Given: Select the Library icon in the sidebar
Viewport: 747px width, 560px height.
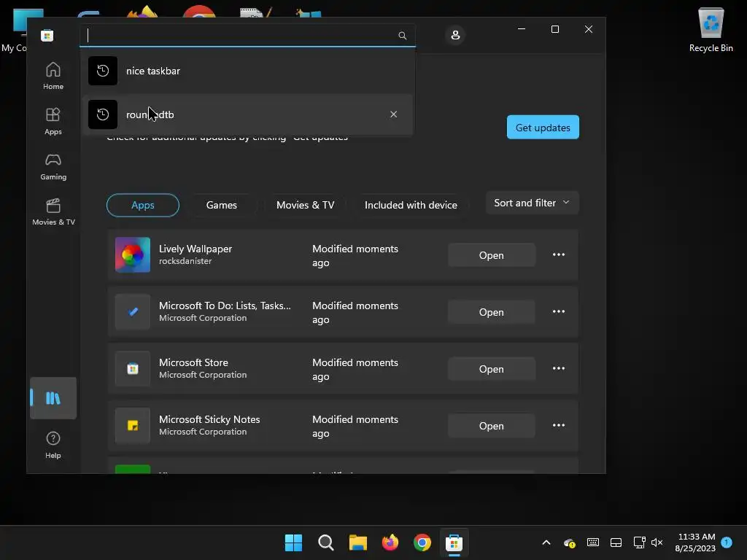Looking at the screenshot, I should click(53, 398).
